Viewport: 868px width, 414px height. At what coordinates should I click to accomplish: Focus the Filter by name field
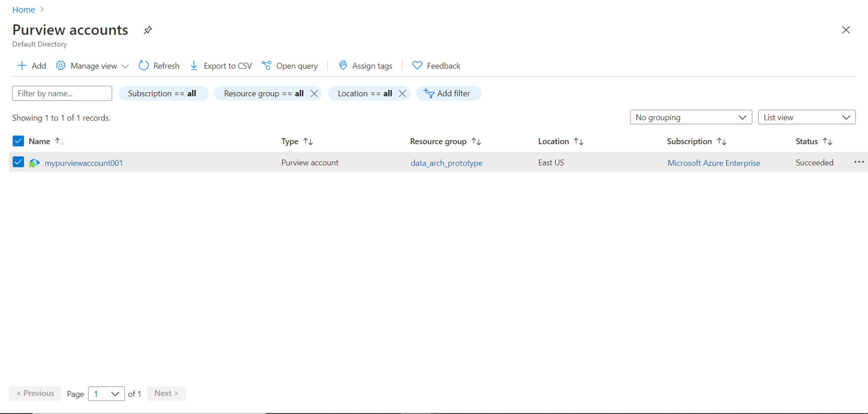click(x=62, y=93)
